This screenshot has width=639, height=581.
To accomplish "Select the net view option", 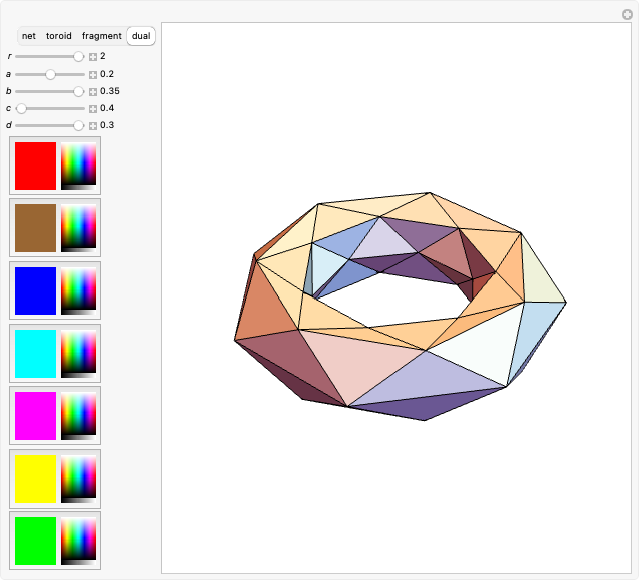I will [x=29, y=36].
